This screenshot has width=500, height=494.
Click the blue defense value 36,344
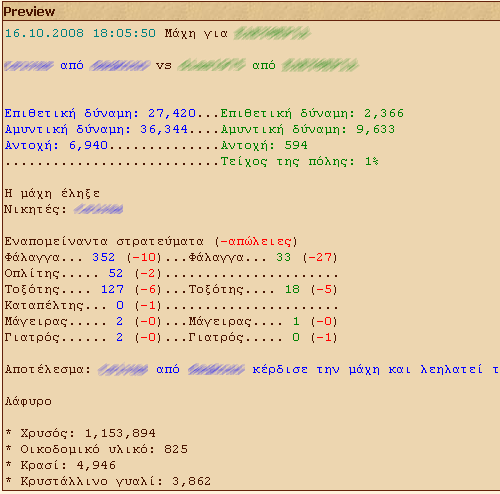pyautogui.click(x=164, y=129)
